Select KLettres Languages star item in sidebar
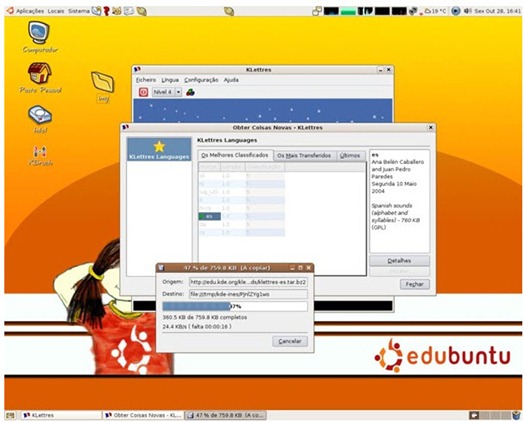Viewport: 524px width, 422px height. pos(159,149)
